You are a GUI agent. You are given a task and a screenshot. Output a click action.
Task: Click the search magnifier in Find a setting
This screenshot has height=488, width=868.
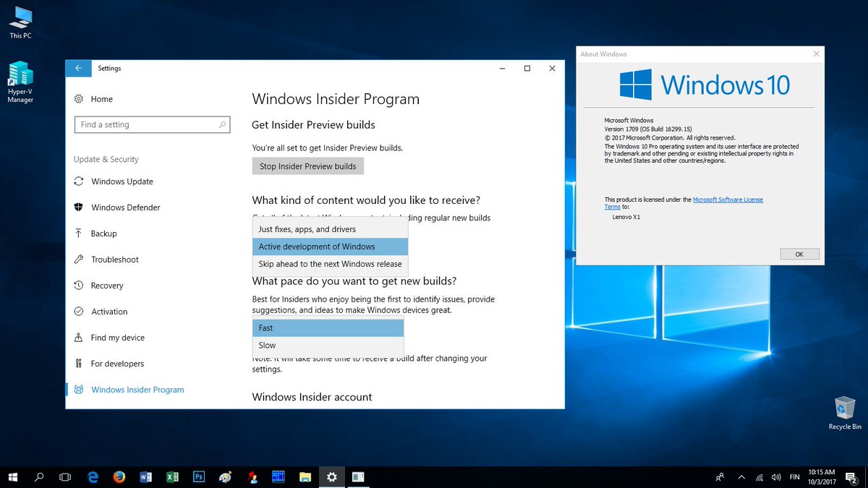(x=222, y=124)
